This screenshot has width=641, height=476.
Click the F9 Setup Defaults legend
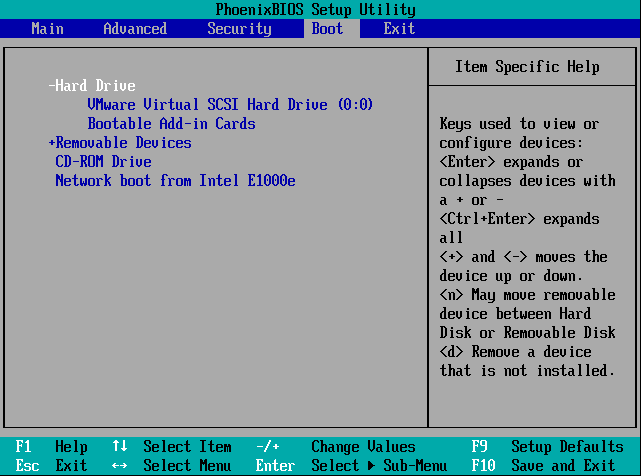coord(547,447)
